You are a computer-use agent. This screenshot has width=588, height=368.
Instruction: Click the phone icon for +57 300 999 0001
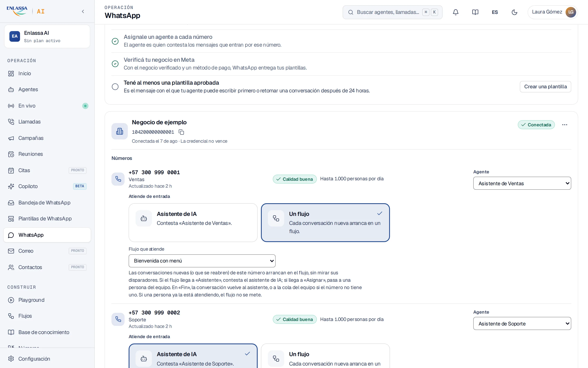tap(118, 179)
